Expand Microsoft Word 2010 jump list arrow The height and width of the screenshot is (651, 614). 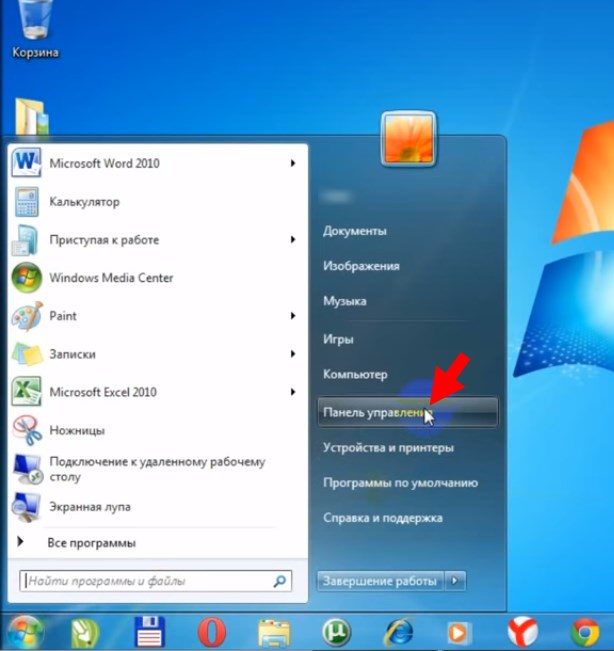[293, 163]
